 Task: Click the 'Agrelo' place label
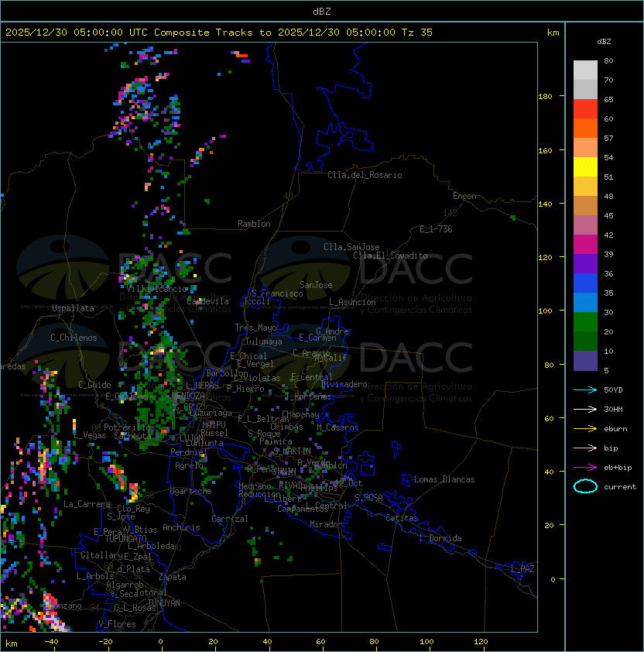189,465
